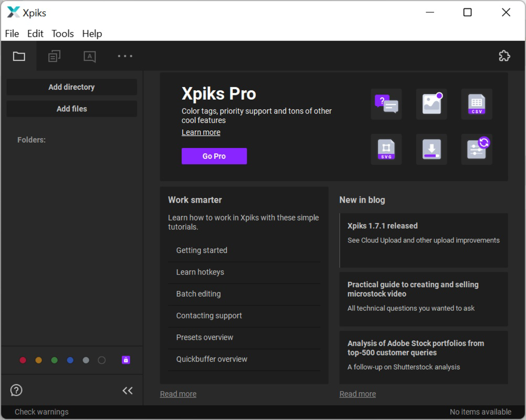Image resolution: width=526 pixels, height=420 pixels.
Task: Click Read more under New in blog
Action: (x=357, y=394)
